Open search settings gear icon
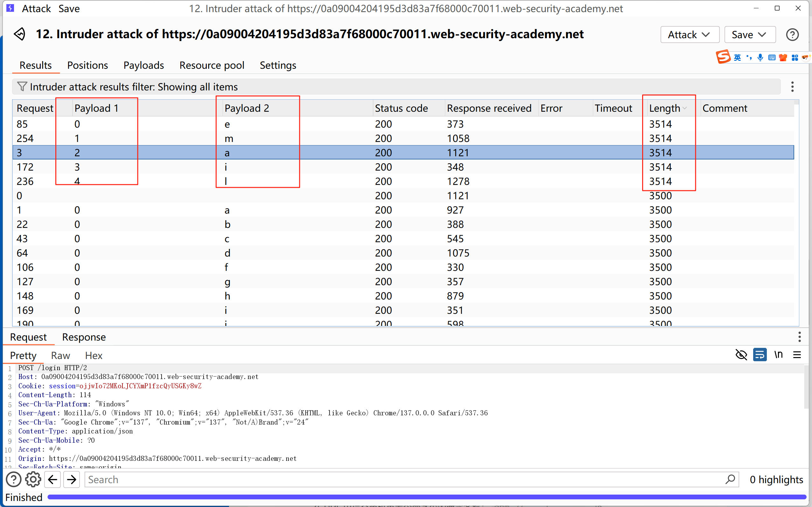Screen dimensions: 812x507 click(33, 480)
